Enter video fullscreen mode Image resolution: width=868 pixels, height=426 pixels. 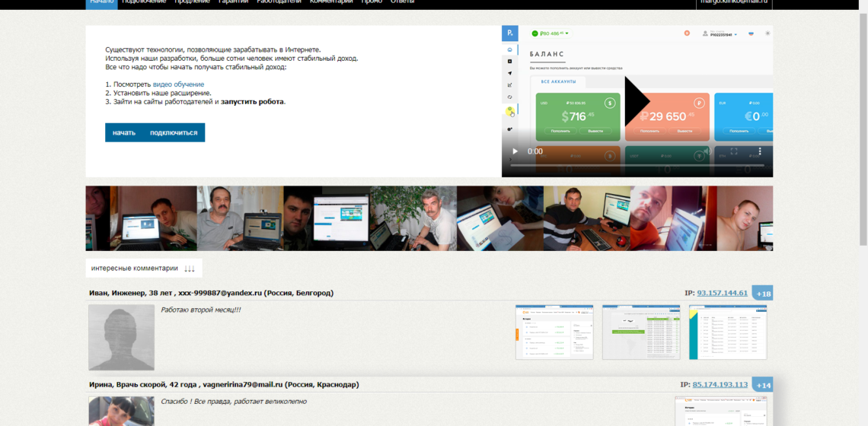point(734,152)
